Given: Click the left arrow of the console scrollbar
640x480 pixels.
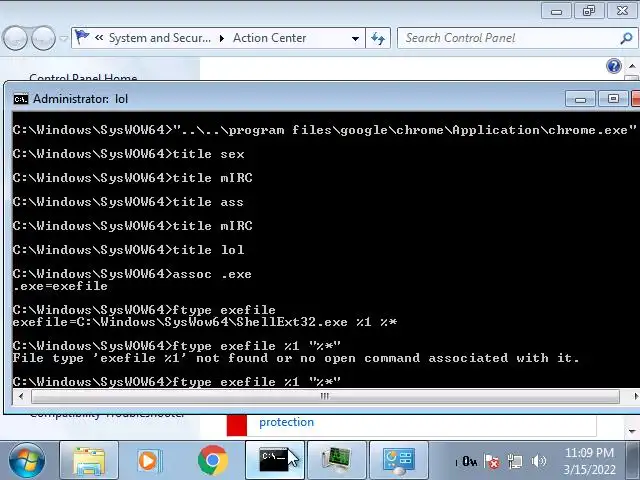Looking at the screenshot, I should pos(21,396).
